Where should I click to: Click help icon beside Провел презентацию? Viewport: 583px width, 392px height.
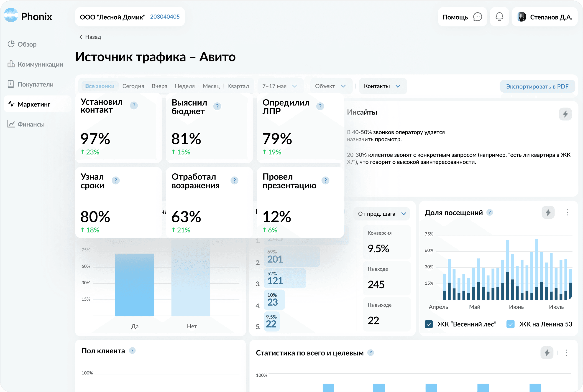point(325,180)
